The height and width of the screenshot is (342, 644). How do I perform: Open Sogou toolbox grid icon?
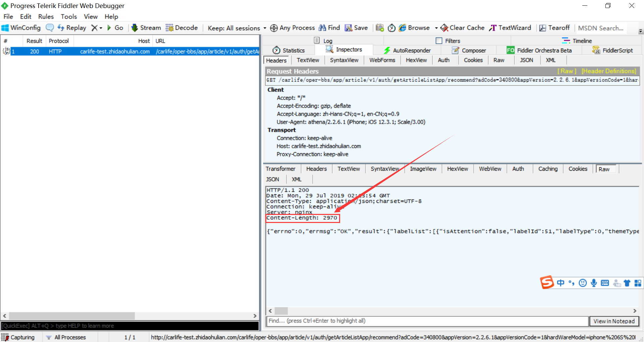point(638,283)
